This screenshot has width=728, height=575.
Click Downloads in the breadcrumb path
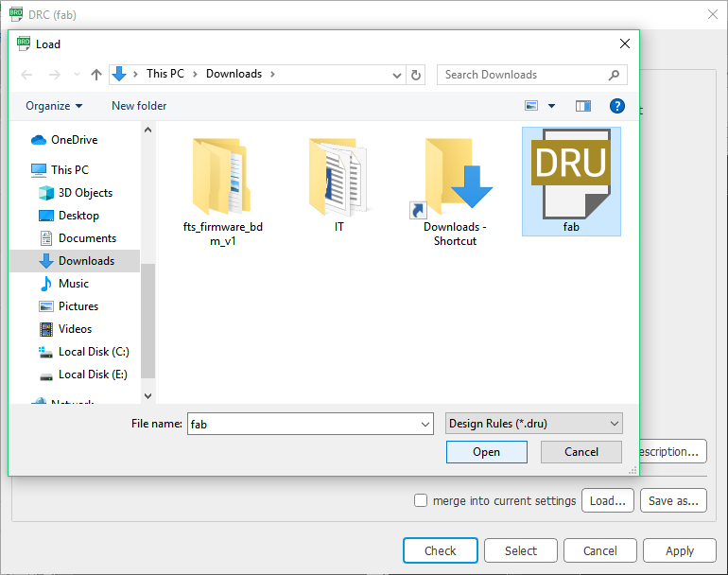[x=234, y=74]
